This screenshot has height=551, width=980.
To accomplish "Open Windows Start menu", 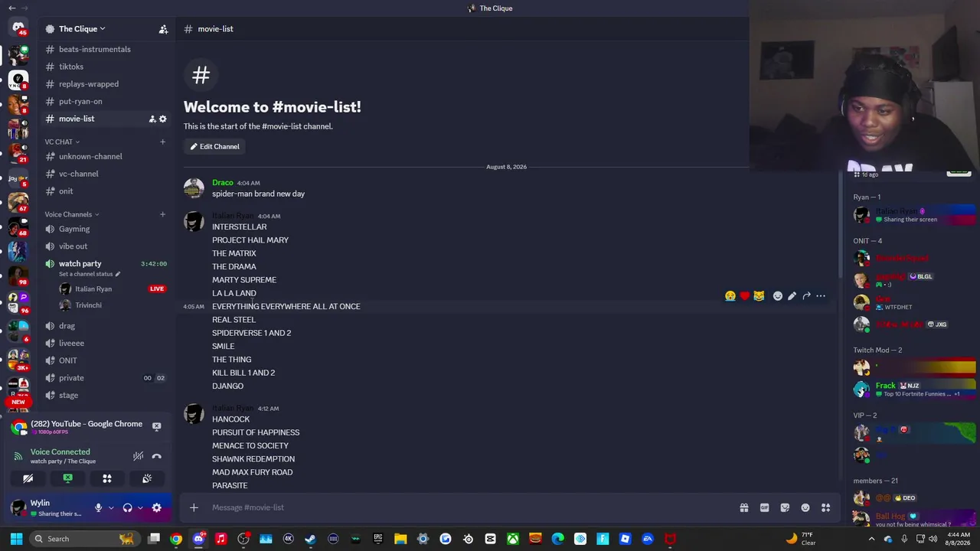I will pyautogui.click(x=16, y=539).
